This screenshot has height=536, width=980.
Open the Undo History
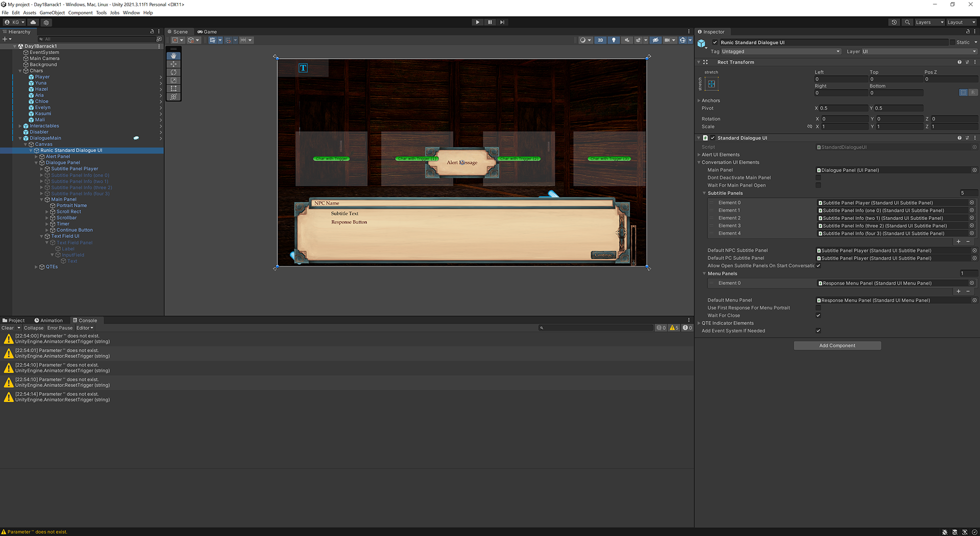tap(894, 22)
